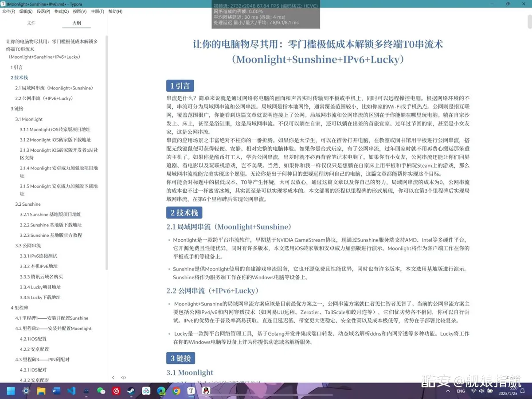The image size is (532, 399).
Task: Open the volume speaker tray control
Action: click(482, 391)
